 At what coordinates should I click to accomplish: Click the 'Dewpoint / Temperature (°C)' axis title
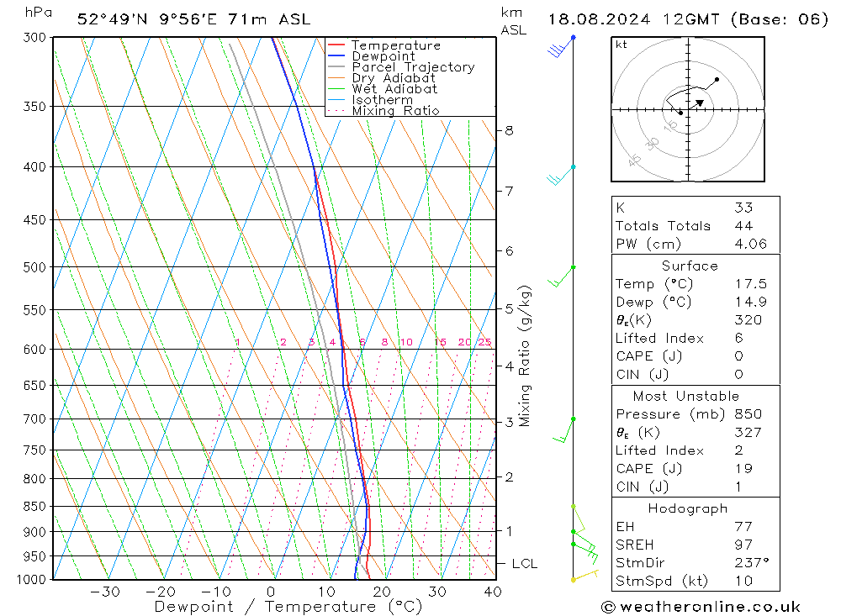point(288,607)
